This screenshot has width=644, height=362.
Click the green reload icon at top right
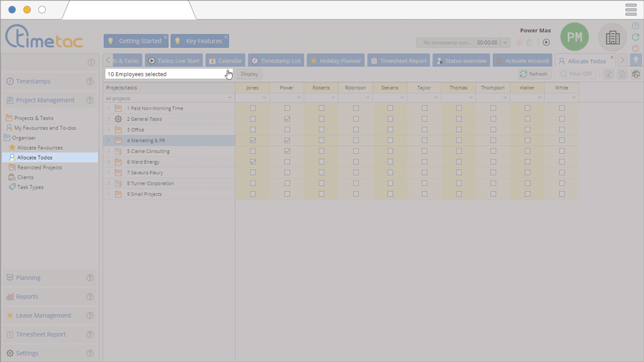tap(635, 37)
